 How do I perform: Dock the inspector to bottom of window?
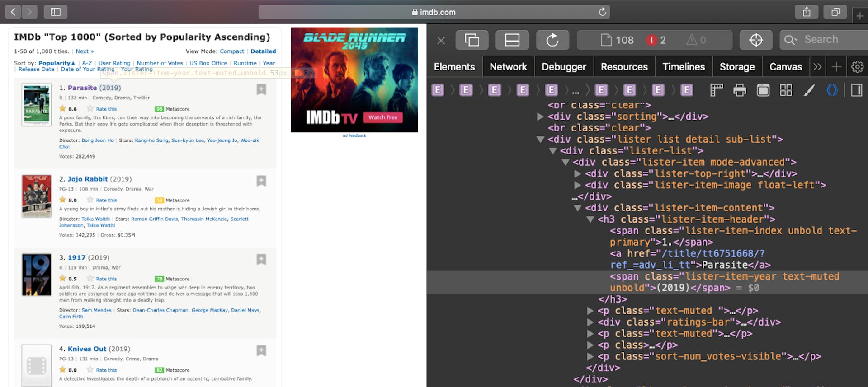pyautogui.click(x=512, y=40)
